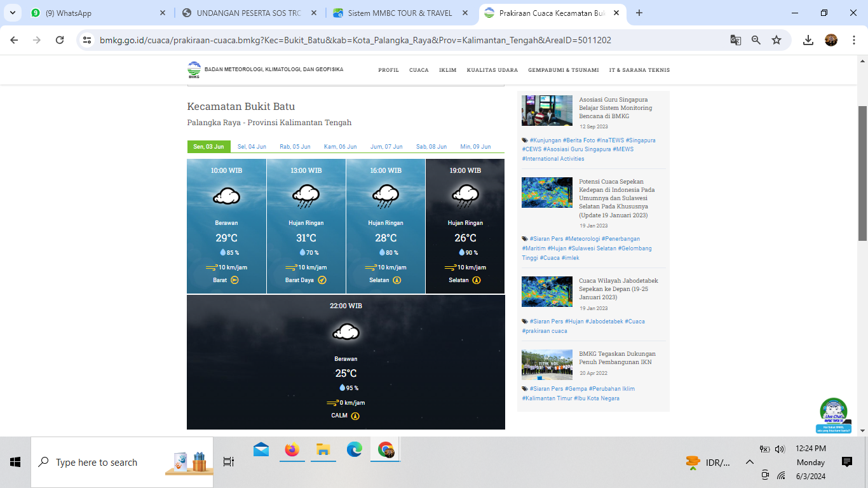This screenshot has width=868, height=488.
Task: Launch Firefox from the taskbar
Action: click(x=292, y=450)
